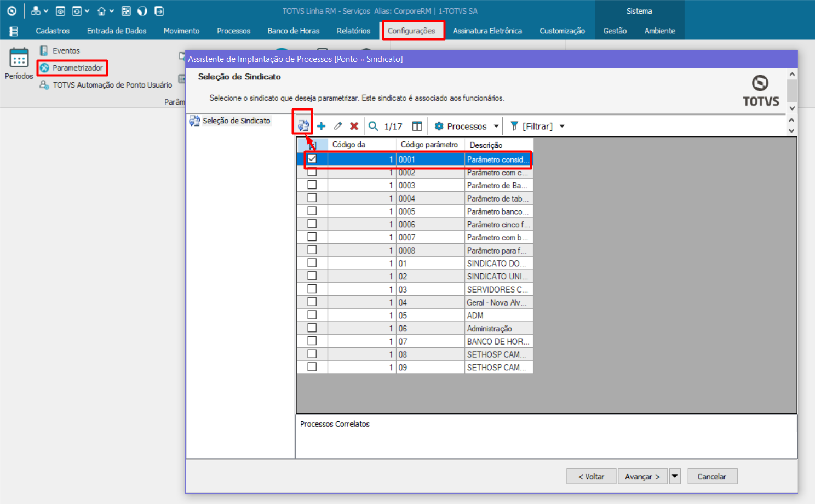The height and width of the screenshot is (504, 815).
Task: Check the checkbox for parameter 0008
Action: pos(312,250)
